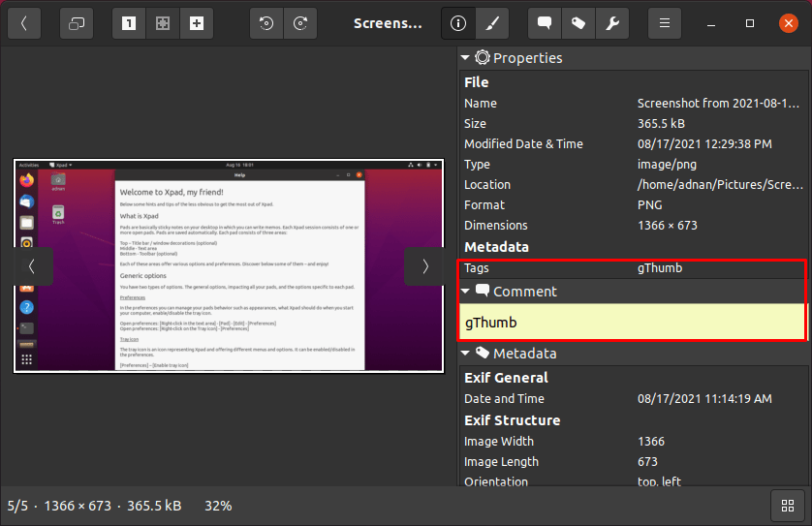Click the Exif Structure heading
Viewport: 812px width, 526px height.
point(513,419)
